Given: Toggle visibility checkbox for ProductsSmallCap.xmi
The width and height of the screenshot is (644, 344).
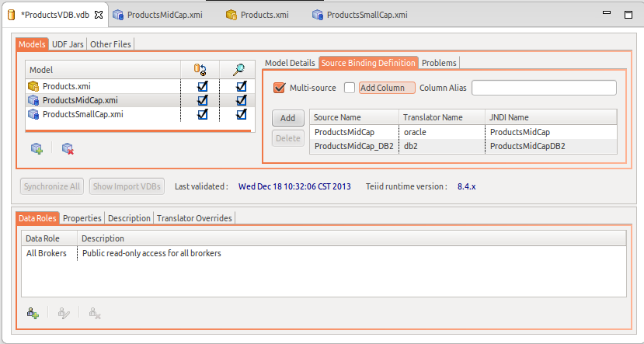Looking at the screenshot, I should tap(242, 114).
